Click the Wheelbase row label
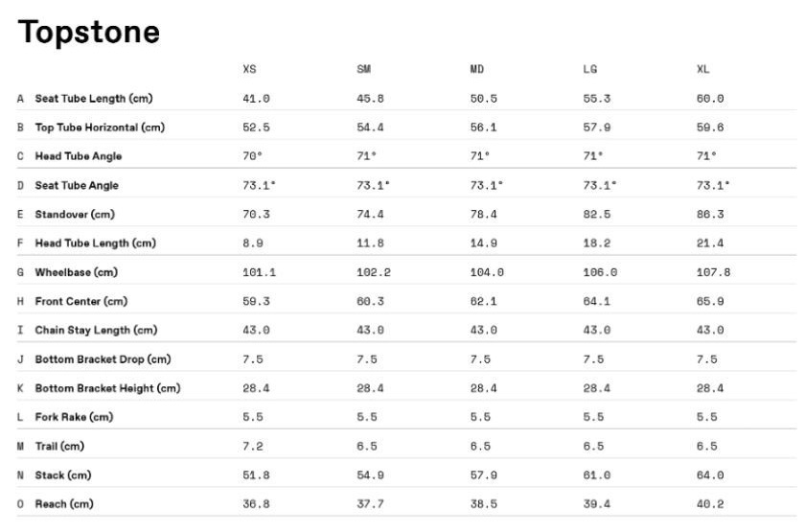This screenshot has width=805, height=532. (x=76, y=272)
